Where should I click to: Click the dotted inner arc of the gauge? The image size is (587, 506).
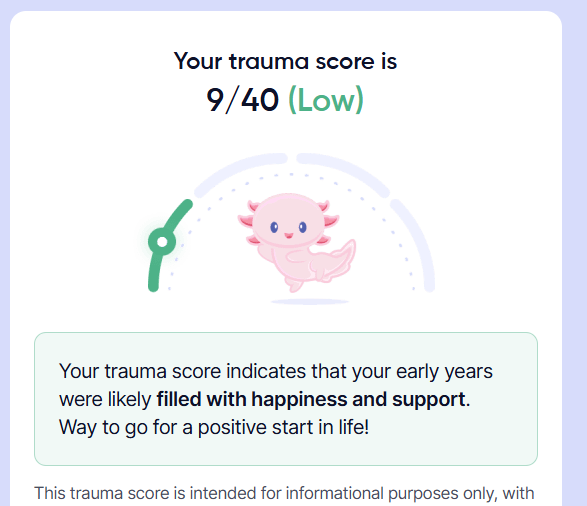(291, 174)
